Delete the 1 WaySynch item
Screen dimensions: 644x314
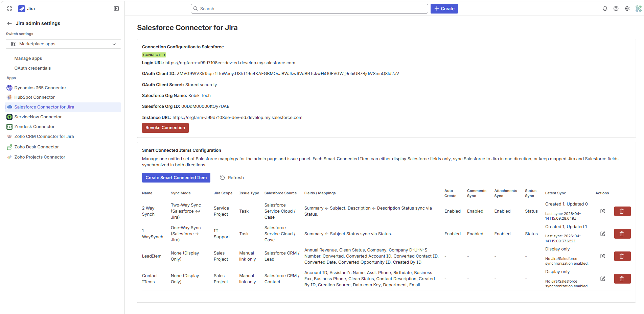[x=622, y=234]
